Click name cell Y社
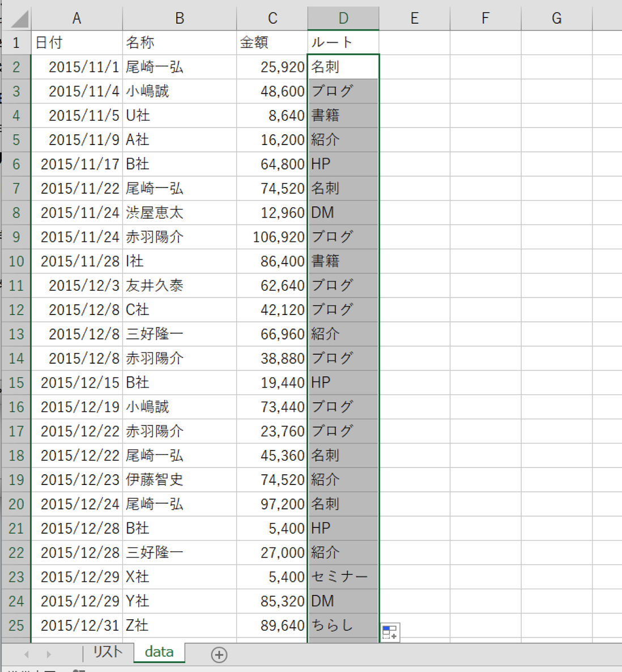This screenshot has width=622, height=672. [180, 601]
